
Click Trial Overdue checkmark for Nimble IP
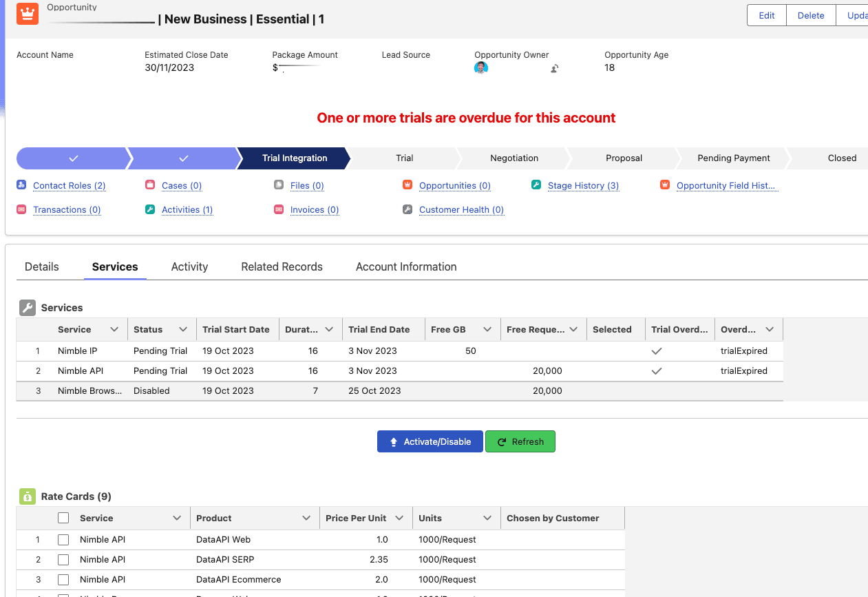[657, 350]
